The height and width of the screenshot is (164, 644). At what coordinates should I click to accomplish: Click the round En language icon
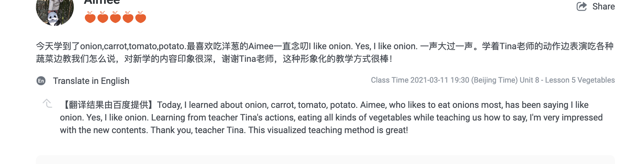(x=41, y=81)
